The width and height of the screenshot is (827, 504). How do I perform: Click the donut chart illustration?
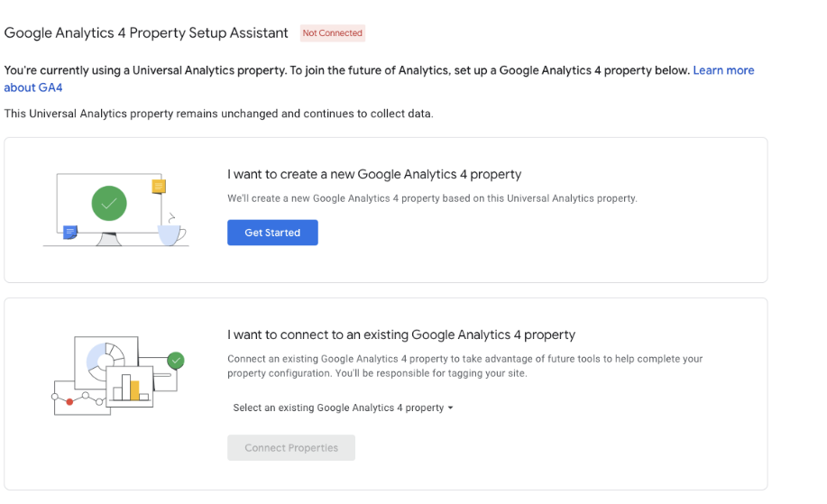[x=106, y=362]
